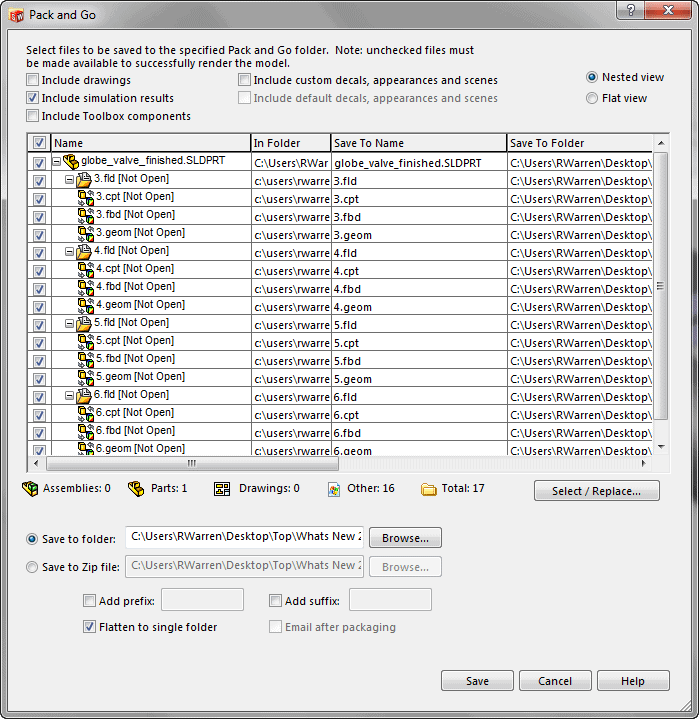Uncheck the globe_valve_finished.SLDPRT row checkbox
Screen dimensions: 699x719
[39, 163]
